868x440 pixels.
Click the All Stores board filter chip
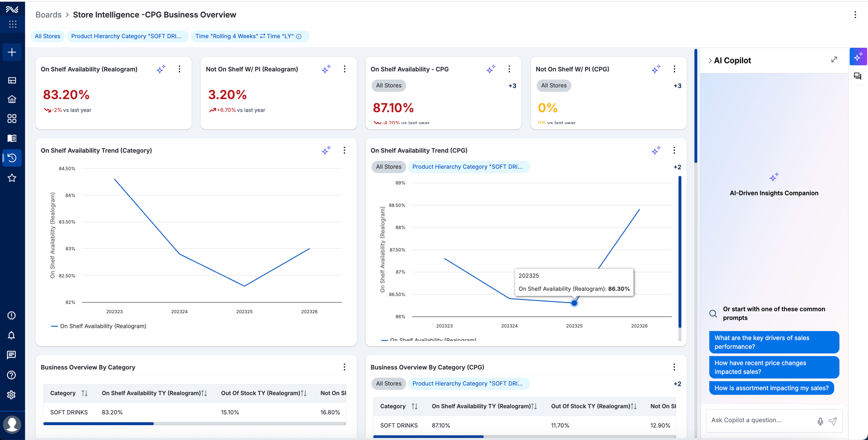(x=47, y=36)
